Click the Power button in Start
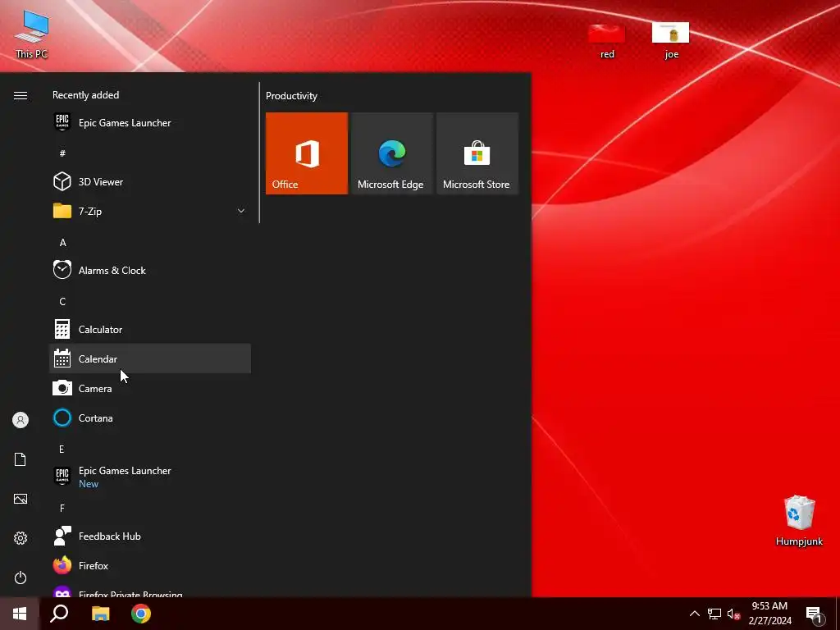Image resolution: width=840 pixels, height=630 pixels. pos(21,577)
